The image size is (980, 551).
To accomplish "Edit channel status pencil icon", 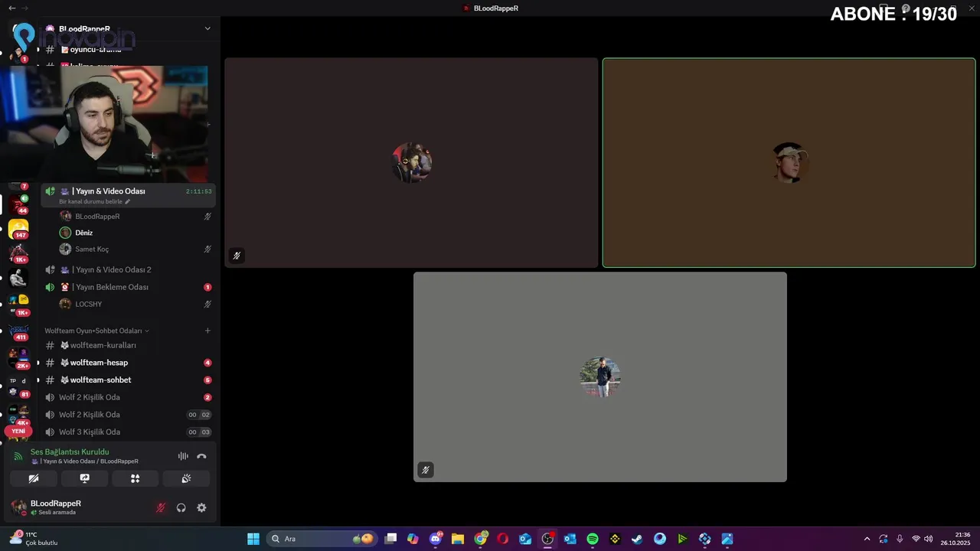I will [x=128, y=201].
